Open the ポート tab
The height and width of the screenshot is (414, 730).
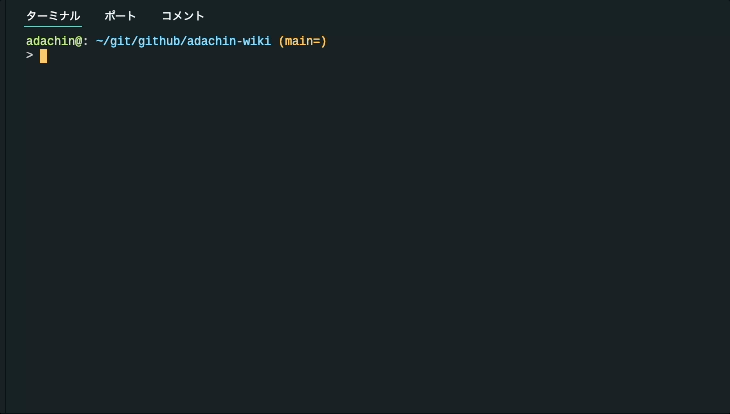(x=120, y=16)
